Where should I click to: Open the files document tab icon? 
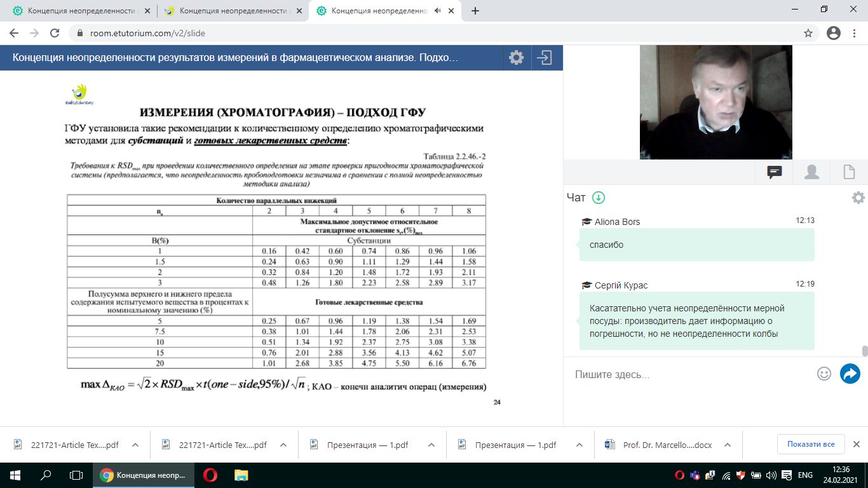point(848,172)
